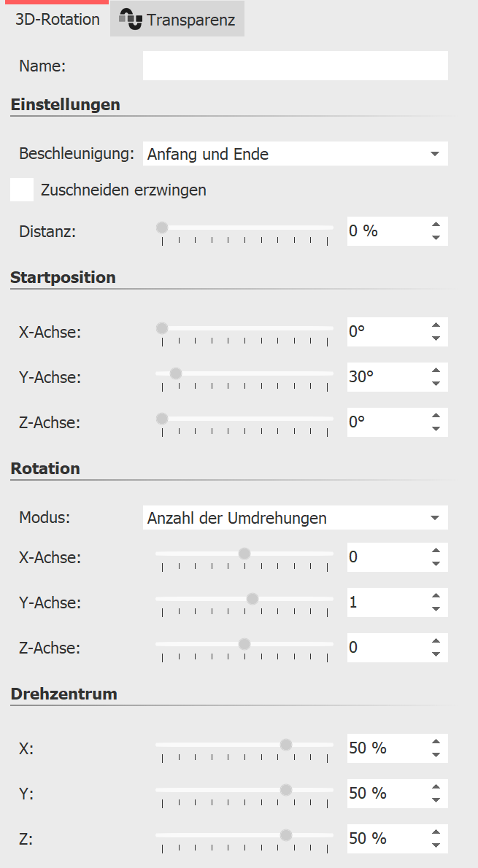Click the dropdown arrow showing Anfang und Ende
478x868 pixels.
coord(436,154)
